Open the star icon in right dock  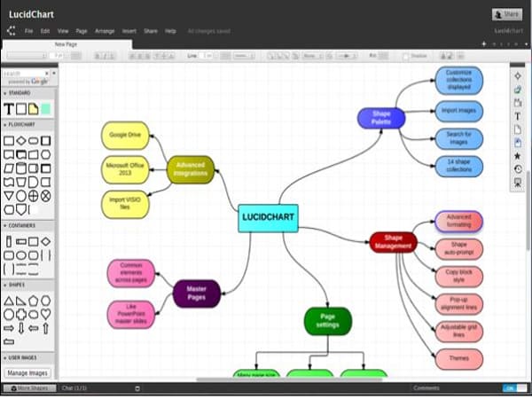[x=518, y=156]
